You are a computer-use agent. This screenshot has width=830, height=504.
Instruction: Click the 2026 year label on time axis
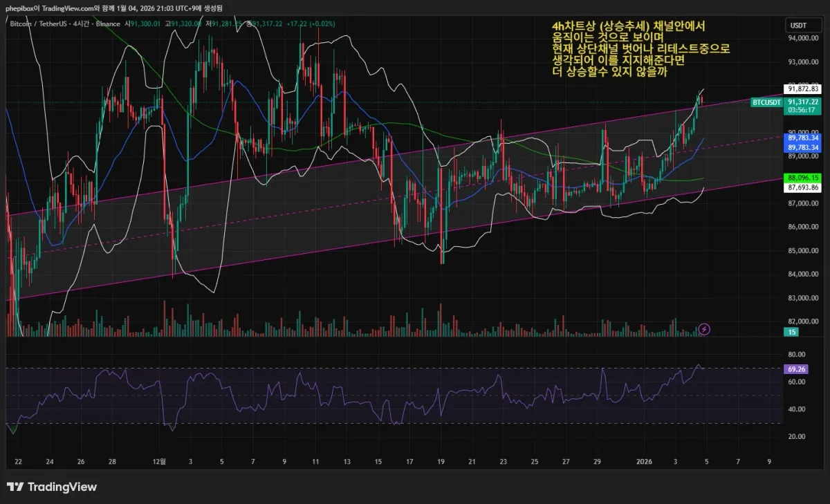[x=644, y=460]
